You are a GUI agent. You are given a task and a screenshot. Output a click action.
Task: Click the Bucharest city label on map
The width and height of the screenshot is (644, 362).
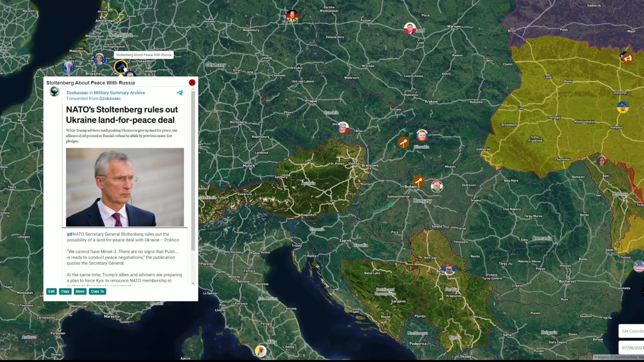coord(567,282)
